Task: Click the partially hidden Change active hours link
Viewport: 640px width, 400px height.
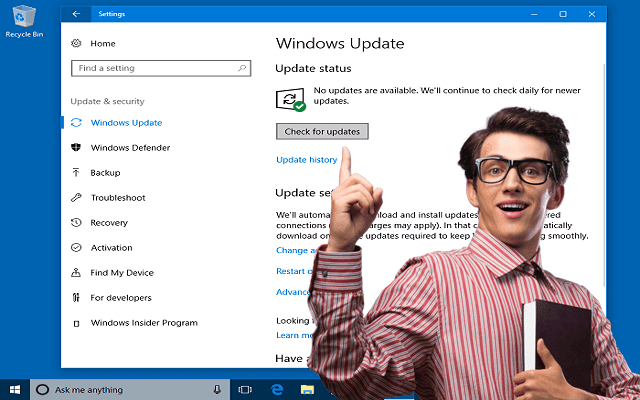Action: click(x=296, y=250)
